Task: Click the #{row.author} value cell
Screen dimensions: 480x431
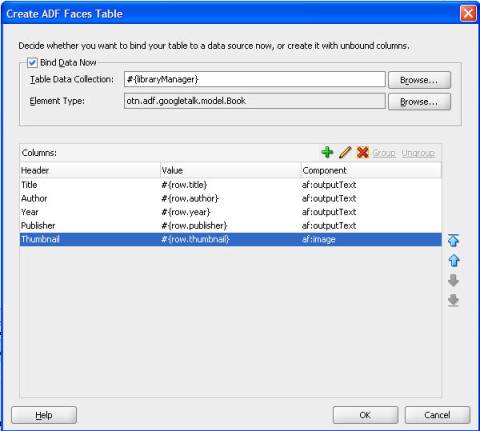Action: (x=231, y=198)
